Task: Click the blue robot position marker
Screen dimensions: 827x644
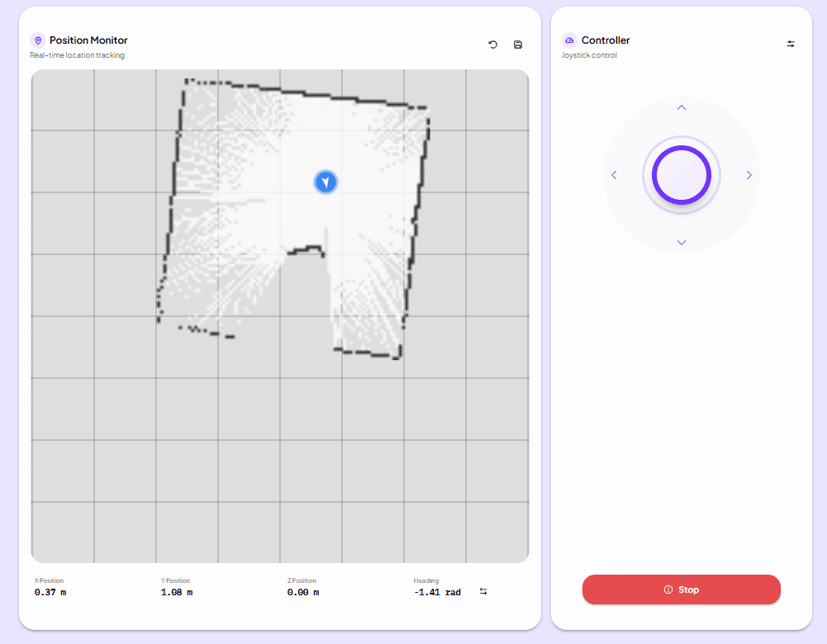Action: click(x=326, y=182)
